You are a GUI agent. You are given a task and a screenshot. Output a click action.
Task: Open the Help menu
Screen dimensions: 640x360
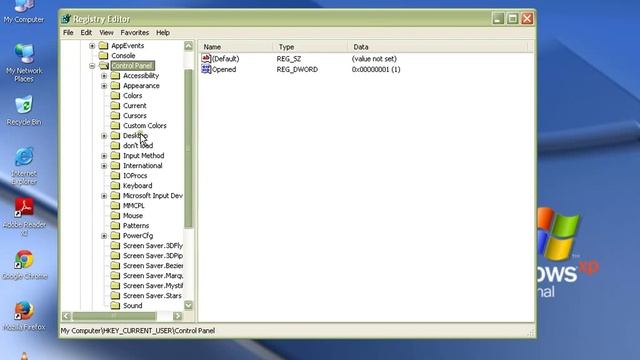pos(163,33)
